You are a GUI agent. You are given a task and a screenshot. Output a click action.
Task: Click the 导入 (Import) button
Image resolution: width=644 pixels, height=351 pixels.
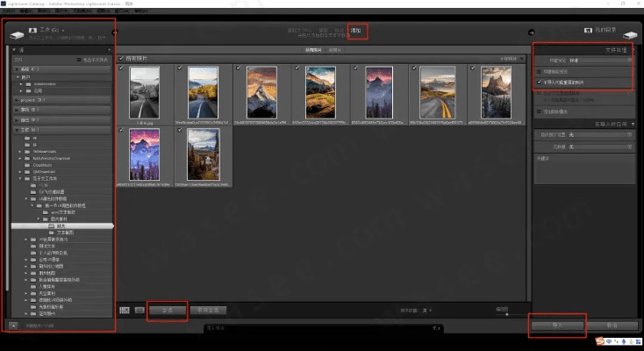click(x=557, y=325)
